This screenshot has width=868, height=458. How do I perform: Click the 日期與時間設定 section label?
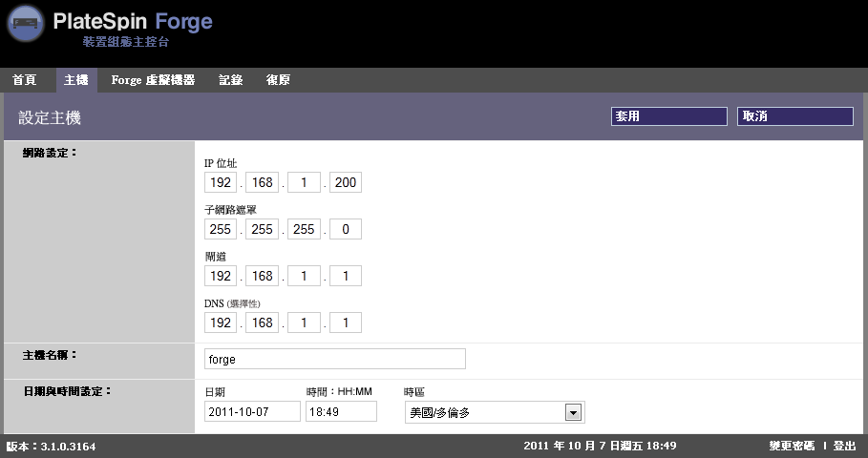click(68, 391)
